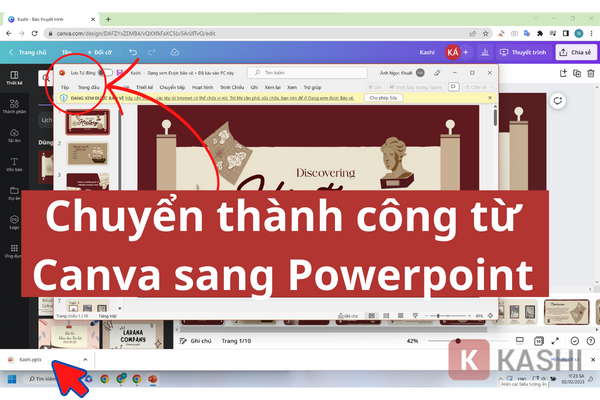Bookmark this page with the star icon
Screen dimensions: 600x400
tap(486, 34)
